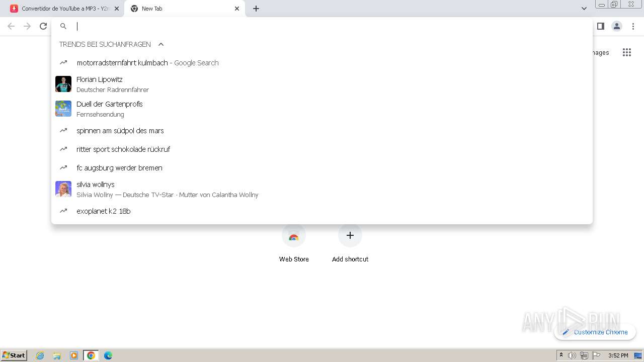The width and height of the screenshot is (644, 362).
Task: Click Florian Lipowitz thumbnail image
Action: (63, 84)
